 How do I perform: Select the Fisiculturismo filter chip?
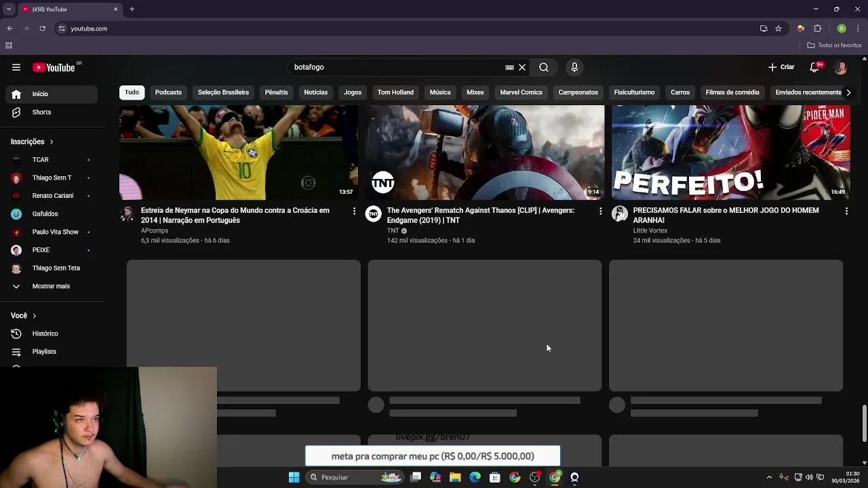point(634,92)
